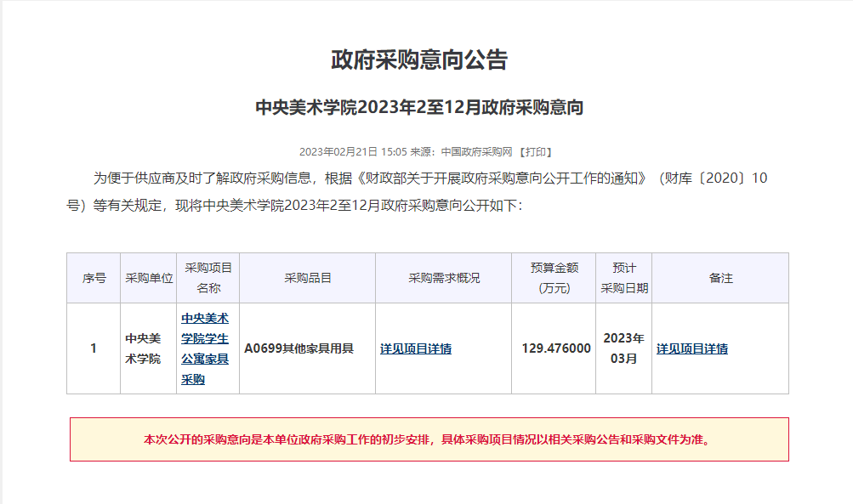Click the red notice 本次公开的采购意向 text

[429, 439]
